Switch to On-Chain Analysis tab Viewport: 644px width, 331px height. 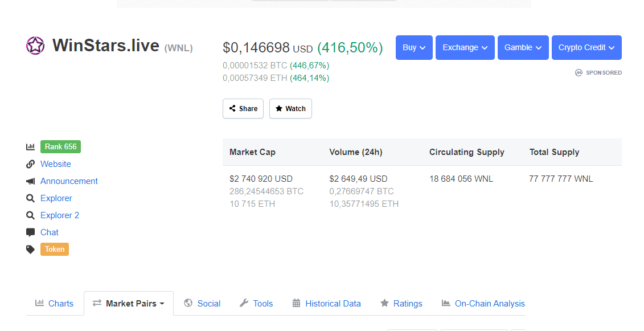point(483,304)
